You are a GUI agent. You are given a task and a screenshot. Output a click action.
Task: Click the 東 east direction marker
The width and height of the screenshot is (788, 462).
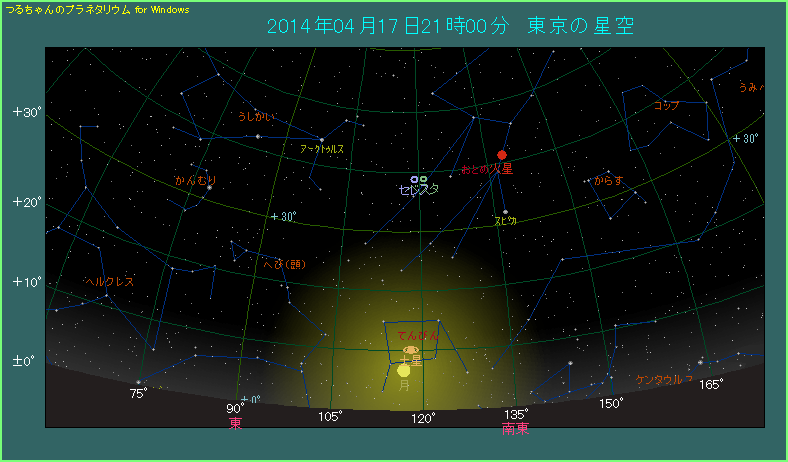tap(236, 424)
